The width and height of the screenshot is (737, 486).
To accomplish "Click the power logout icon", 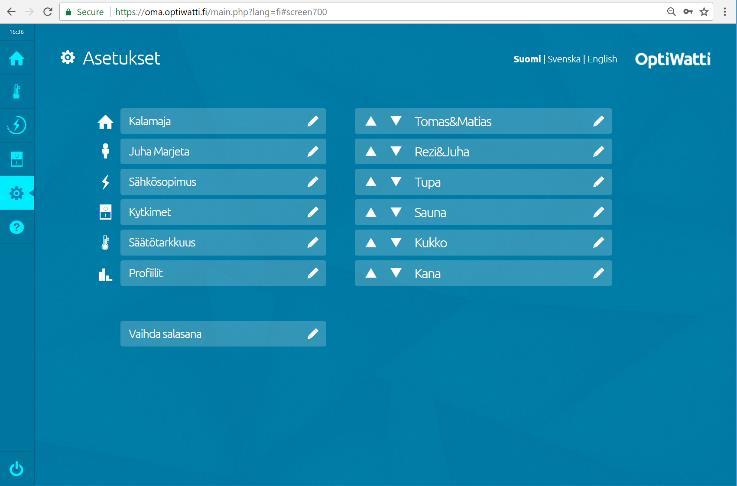I will point(16,469).
